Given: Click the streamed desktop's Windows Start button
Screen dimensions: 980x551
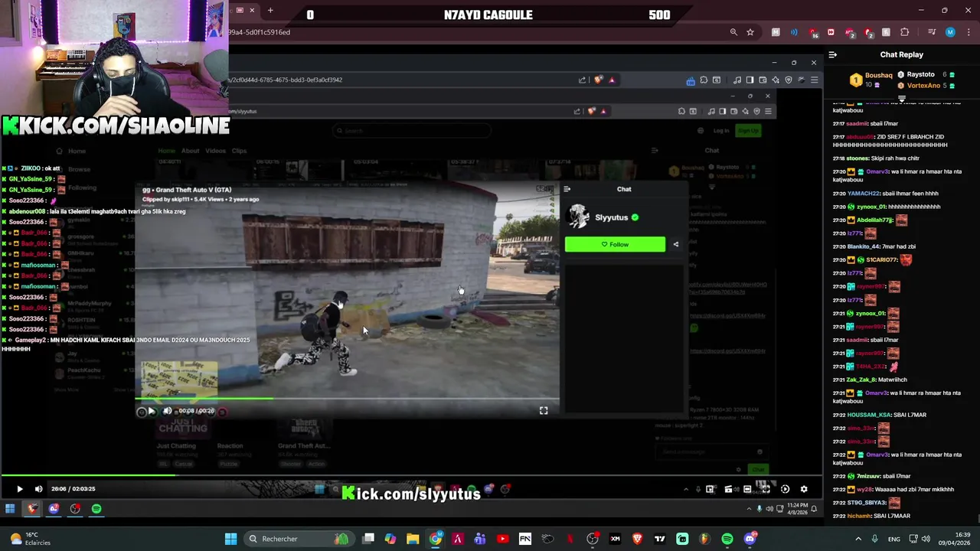Looking at the screenshot, I should 10,508.
